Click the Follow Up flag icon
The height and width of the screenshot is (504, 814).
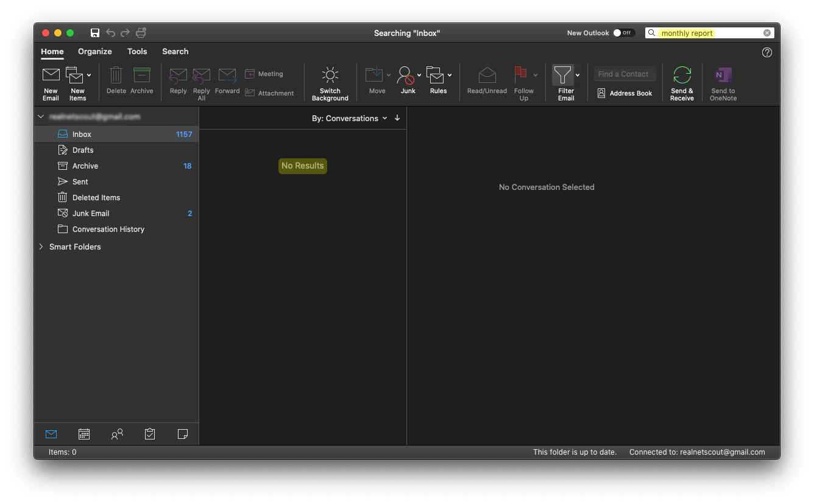click(x=520, y=75)
